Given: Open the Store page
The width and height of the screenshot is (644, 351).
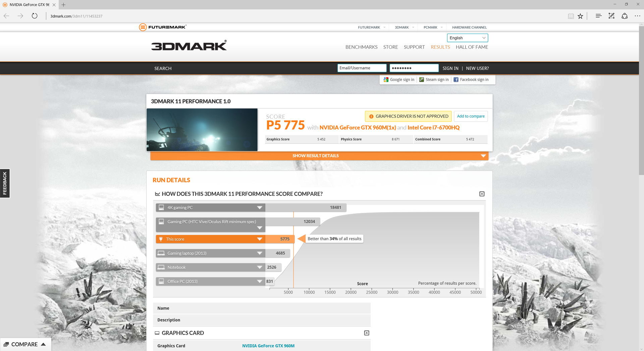Looking at the screenshot, I should pos(390,47).
